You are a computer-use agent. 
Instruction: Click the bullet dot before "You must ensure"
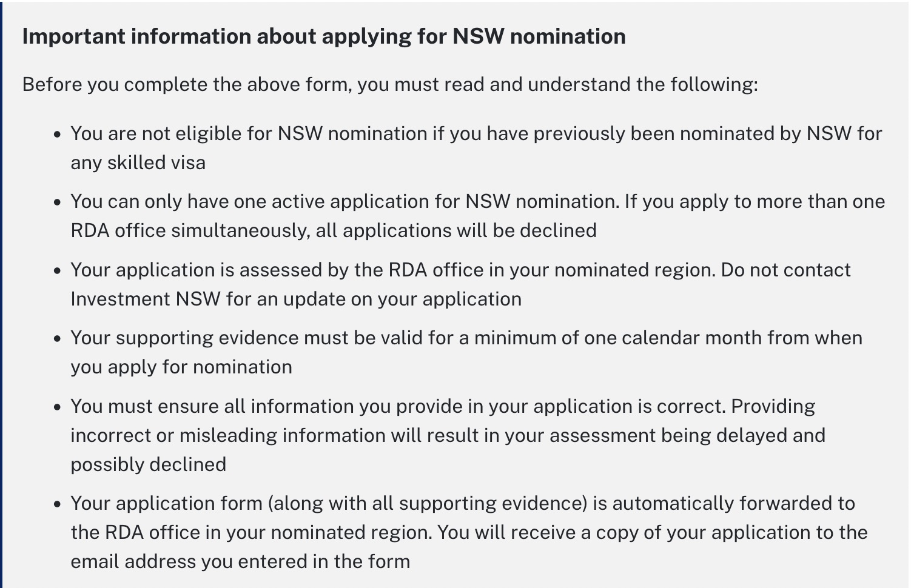coord(58,407)
